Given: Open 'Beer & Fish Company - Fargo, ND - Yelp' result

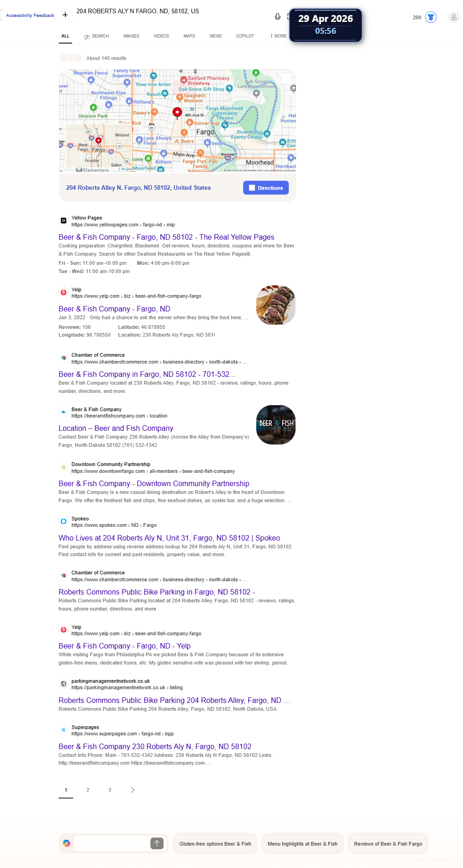Looking at the screenshot, I should tap(124, 646).
